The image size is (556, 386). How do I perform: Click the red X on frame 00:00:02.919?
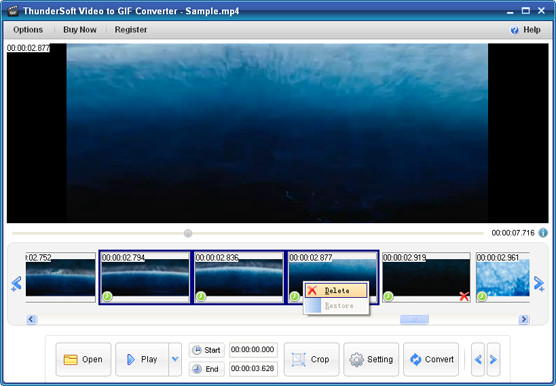pyautogui.click(x=464, y=296)
